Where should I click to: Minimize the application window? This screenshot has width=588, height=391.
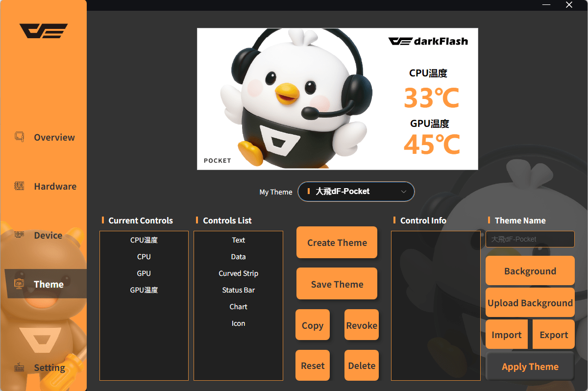point(546,5)
